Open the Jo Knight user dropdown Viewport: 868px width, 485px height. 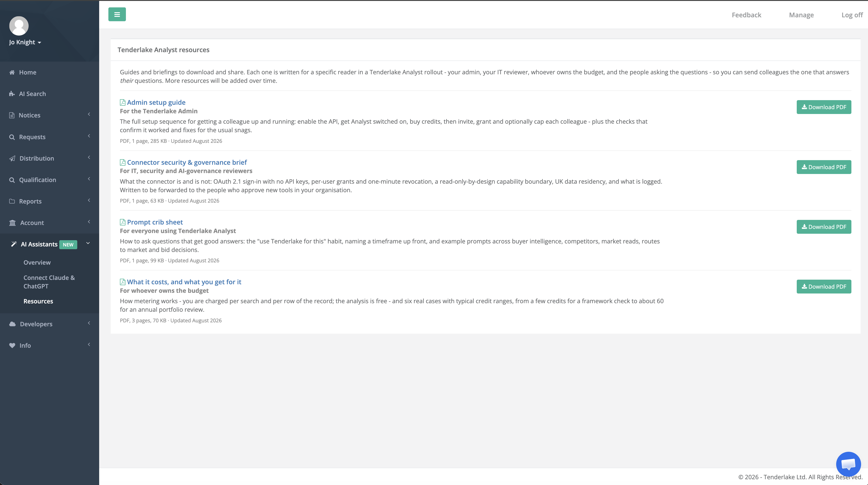(x=25, y=42)
